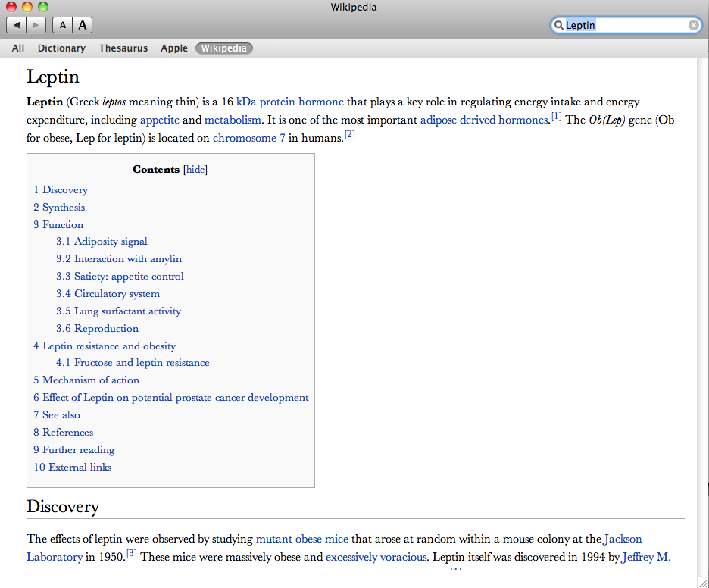This screenshot has height=588, width=709.
Task: Jump to 3.3 Satiety: appetite control
Action: coord(120,277)
